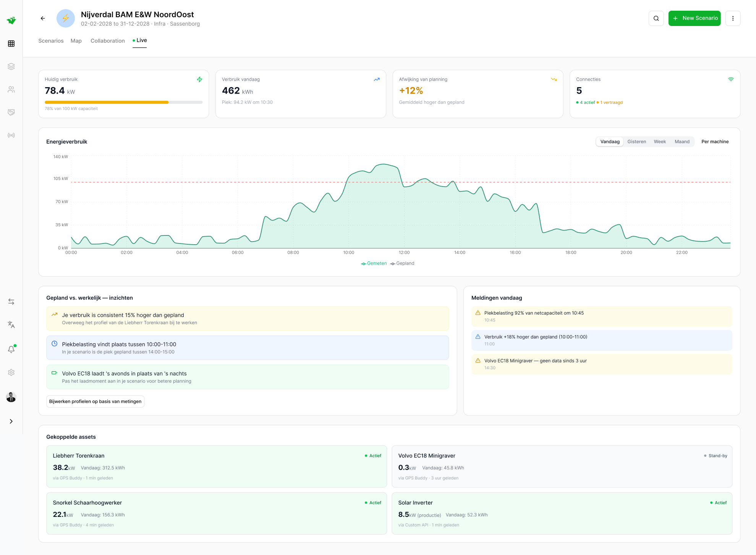The height and width of the screenshot is (555, 756).
Task: Select the live signal broadcast icon
Action: [11, 135]
